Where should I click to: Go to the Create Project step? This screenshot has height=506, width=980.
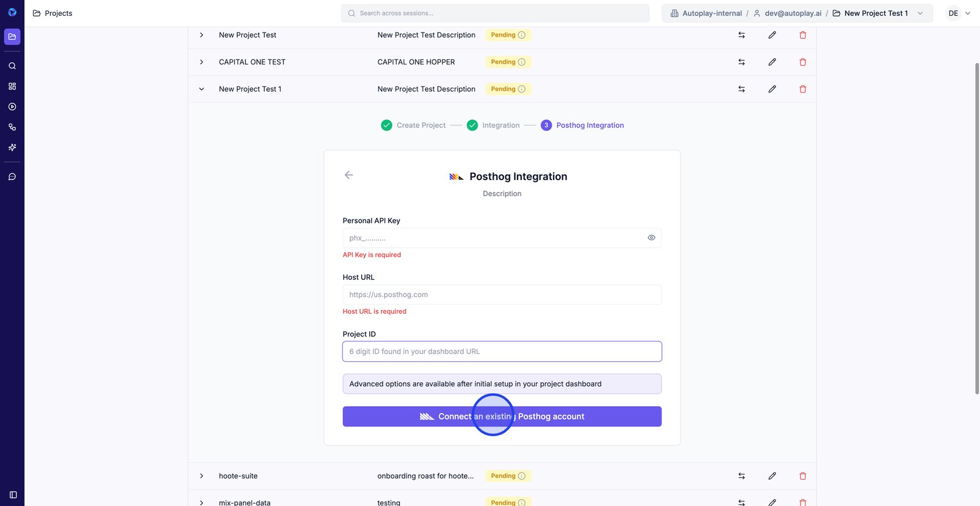pyautogui.click(x=421, y=126)
